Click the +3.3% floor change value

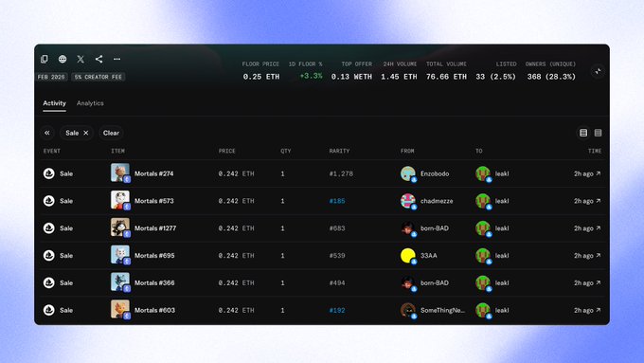pos(311,76)
